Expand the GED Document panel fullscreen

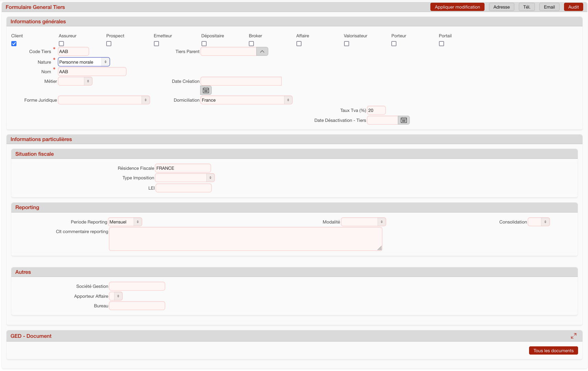pyautogui.click(x=573, y=336)
